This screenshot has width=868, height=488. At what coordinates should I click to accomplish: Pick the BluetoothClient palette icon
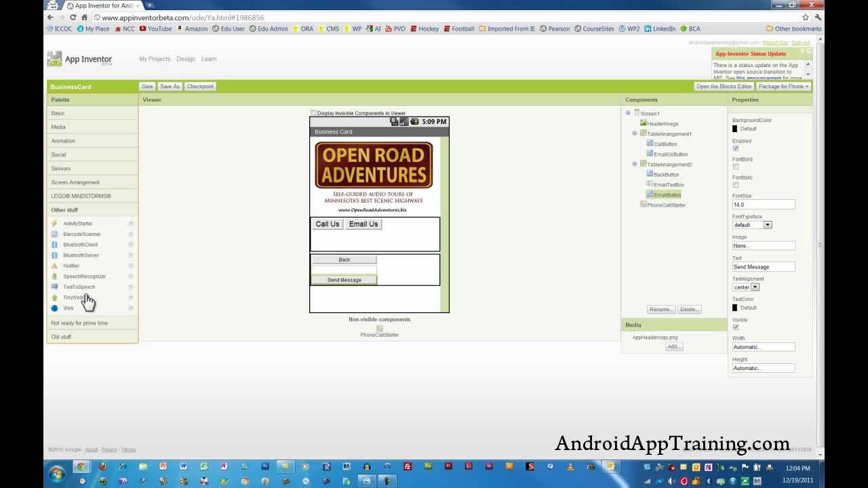point(54,245)
